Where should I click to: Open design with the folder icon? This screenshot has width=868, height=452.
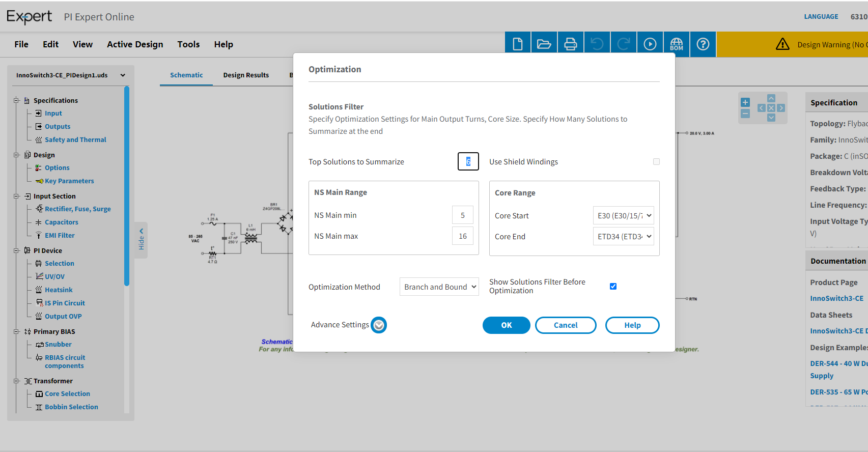[544, 44]
